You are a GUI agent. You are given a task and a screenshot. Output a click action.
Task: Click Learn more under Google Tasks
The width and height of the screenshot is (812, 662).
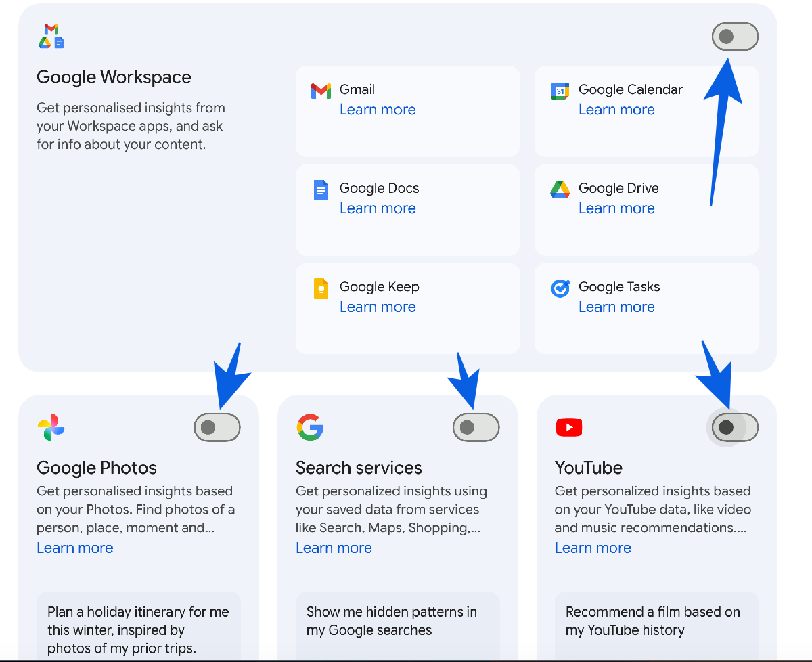click(x=616, y=307)
